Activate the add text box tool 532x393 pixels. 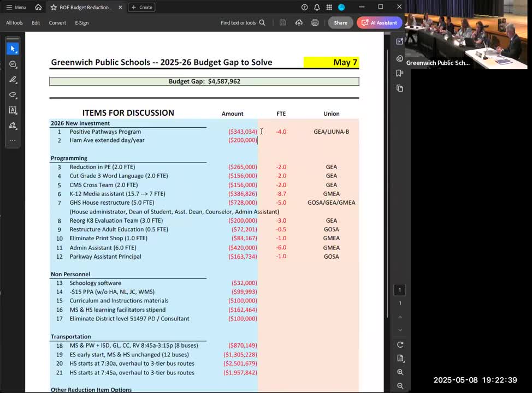(13, 110)
